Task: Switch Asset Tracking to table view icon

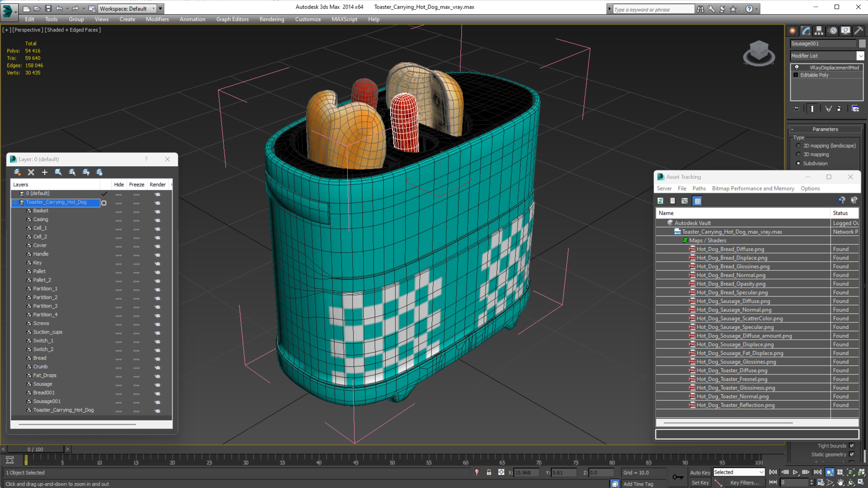Action: (697, 201)
